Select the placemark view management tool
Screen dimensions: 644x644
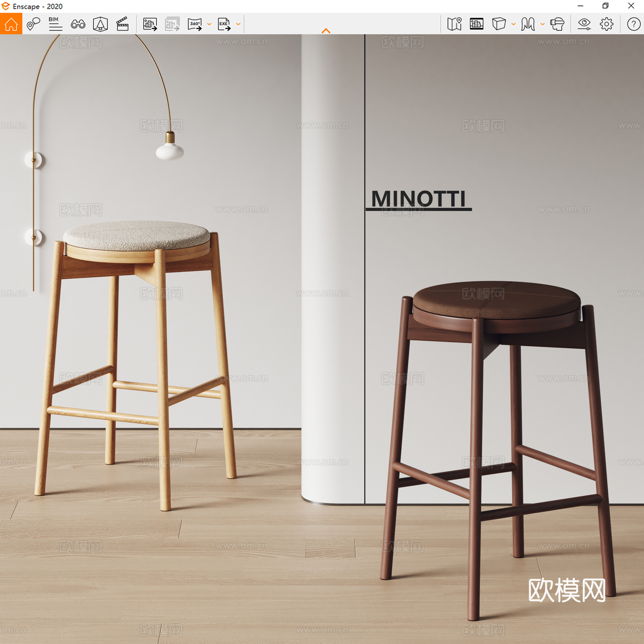pos(33,23)
